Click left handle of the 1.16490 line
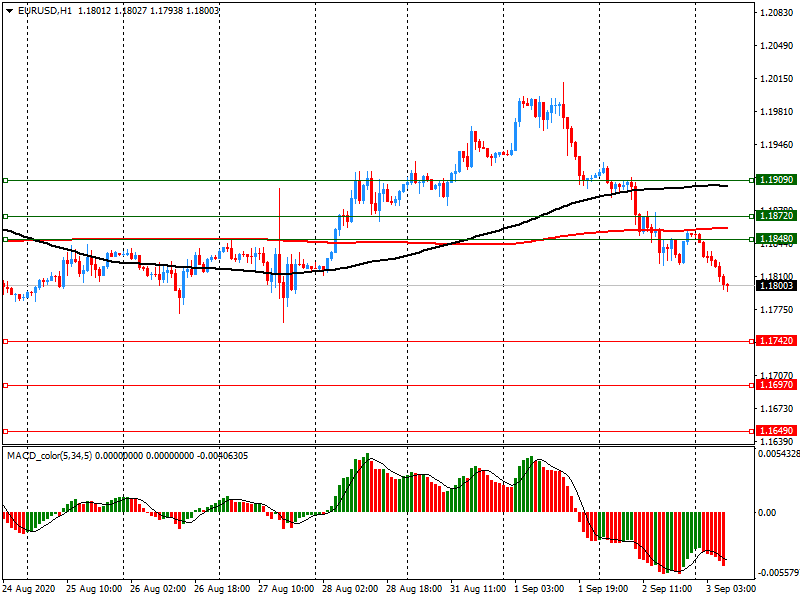The image size is (800, 600). tap(5, 431)
